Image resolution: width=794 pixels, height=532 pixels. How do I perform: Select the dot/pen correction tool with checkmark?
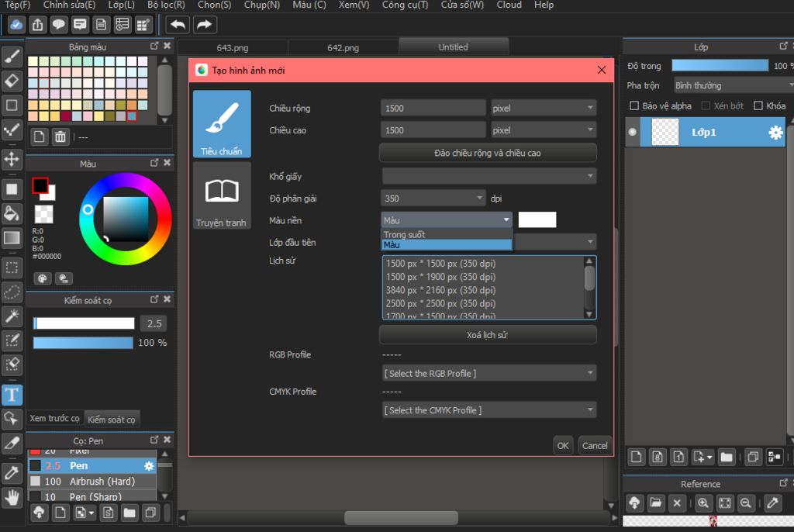[x=12, y=130]
